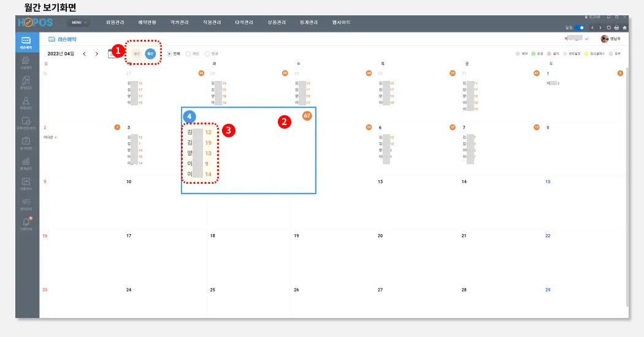The width and height of the screenshot is (644, 337).
Task: Click the orange count badge on April 2
Action: click(x=117, y=127)
